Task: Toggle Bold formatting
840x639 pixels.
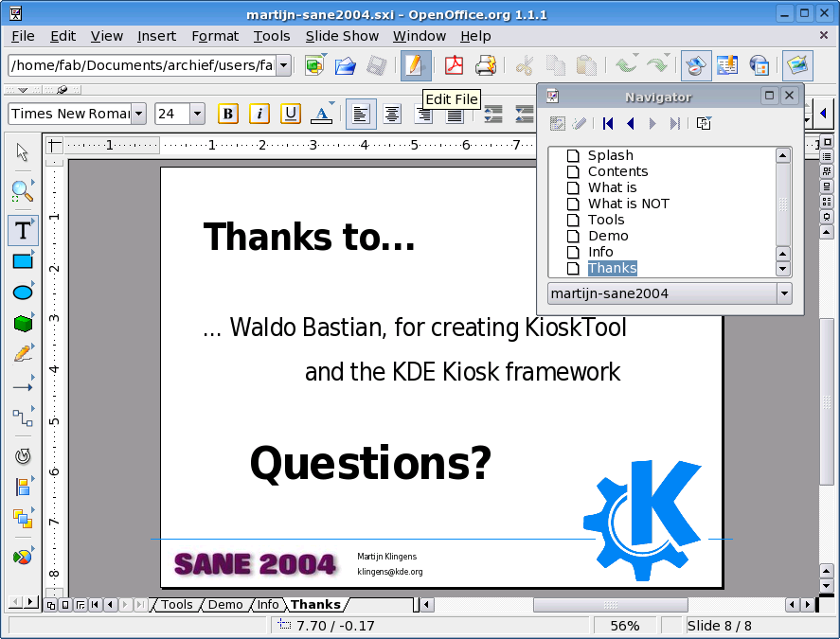Action: [227, 114]
